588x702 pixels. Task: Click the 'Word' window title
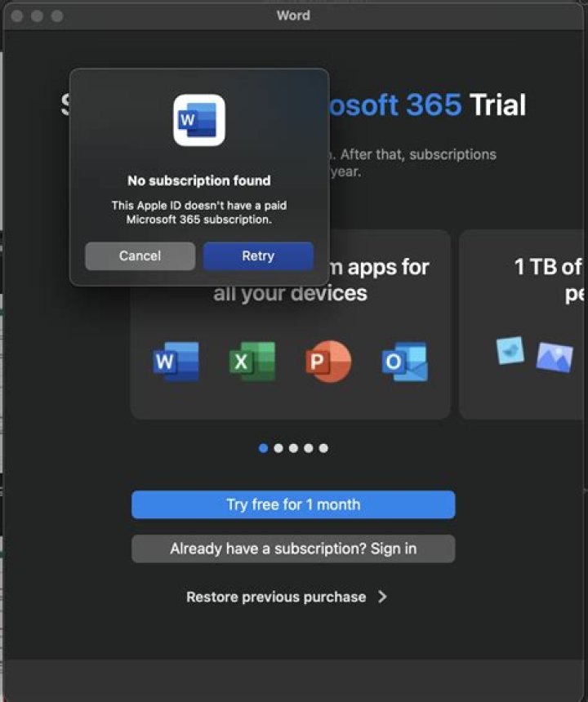293,16
